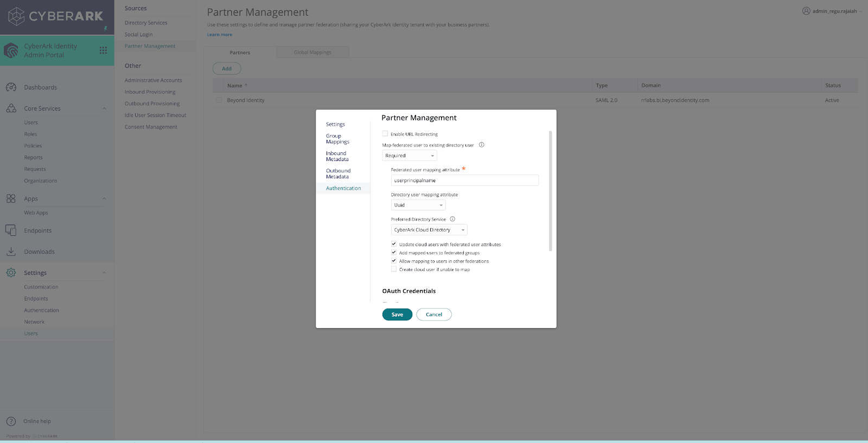Click the Downloads arrow icon

coord(11,252)
